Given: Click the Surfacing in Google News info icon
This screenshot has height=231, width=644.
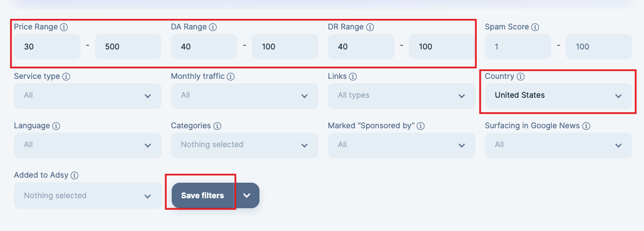Looking at the screenshot, I should (x=586, y=126).
